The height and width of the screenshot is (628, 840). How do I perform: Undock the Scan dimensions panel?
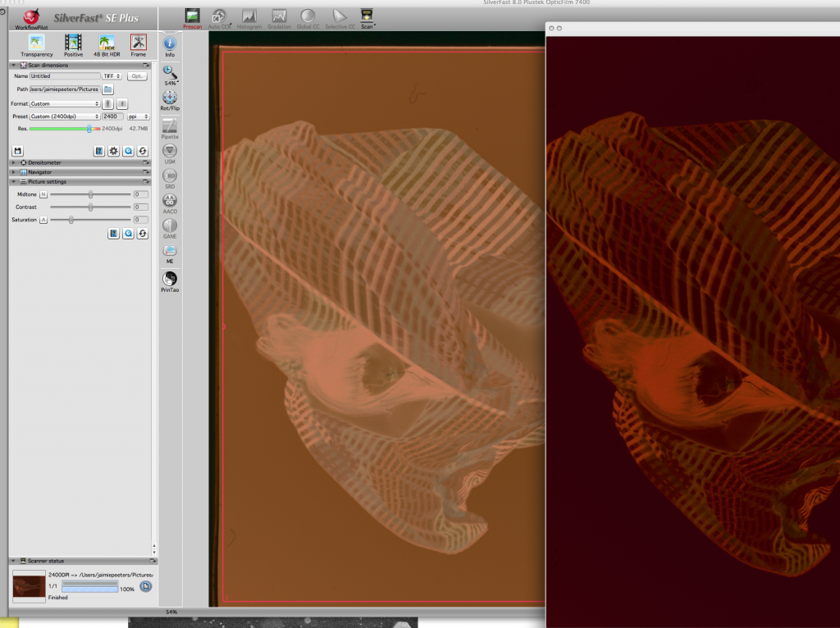146,66
